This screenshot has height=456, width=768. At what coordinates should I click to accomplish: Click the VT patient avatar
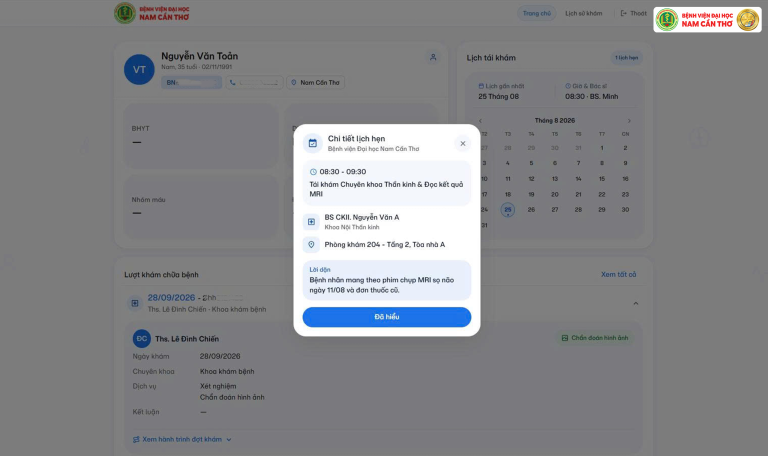pyautogui.click(x=139, y=70)
